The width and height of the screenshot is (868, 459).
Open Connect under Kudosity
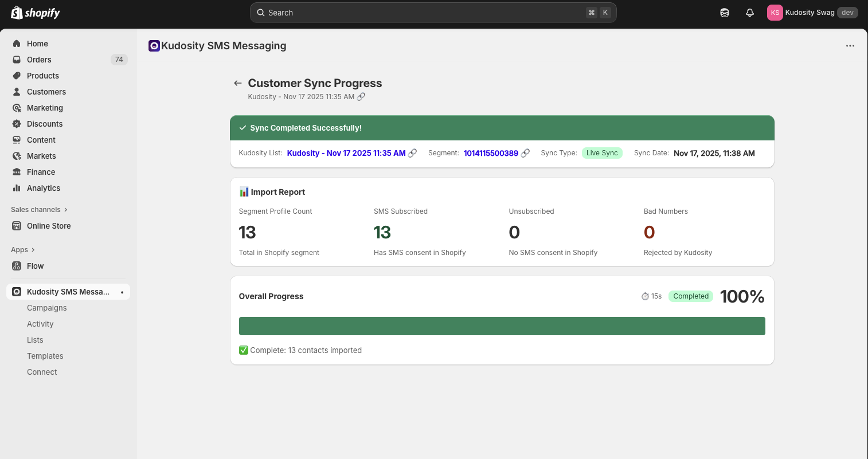[42, 372]
